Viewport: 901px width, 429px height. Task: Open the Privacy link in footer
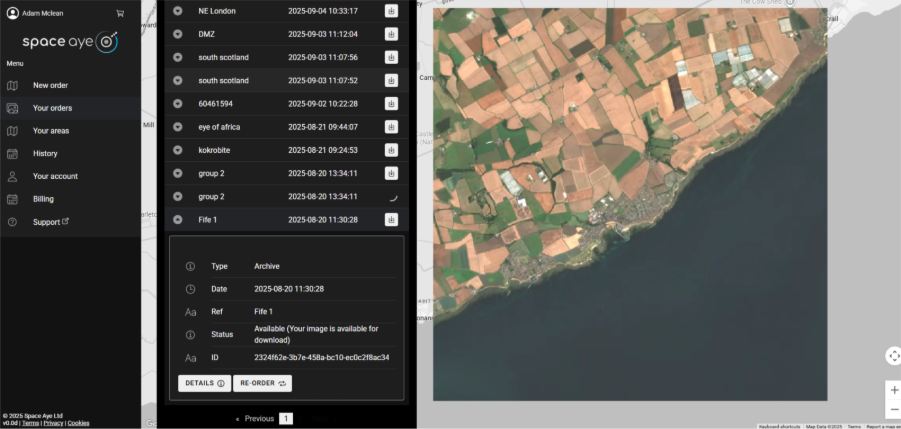(x=53, y=423)
